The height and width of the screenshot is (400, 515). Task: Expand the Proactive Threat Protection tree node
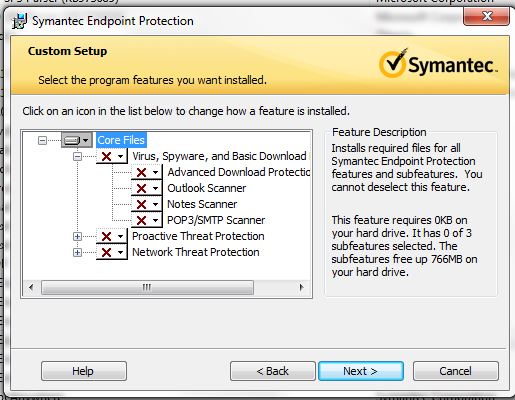click(x=77, y=236)
